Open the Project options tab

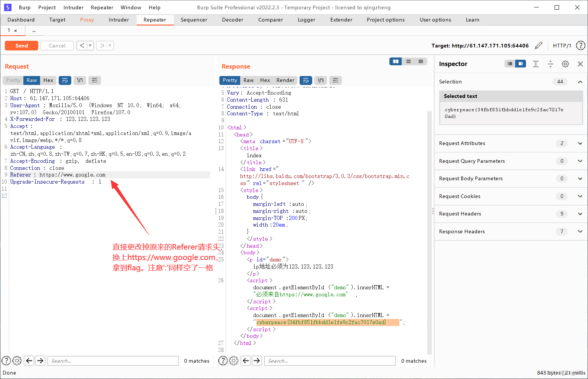coord(386,20)
